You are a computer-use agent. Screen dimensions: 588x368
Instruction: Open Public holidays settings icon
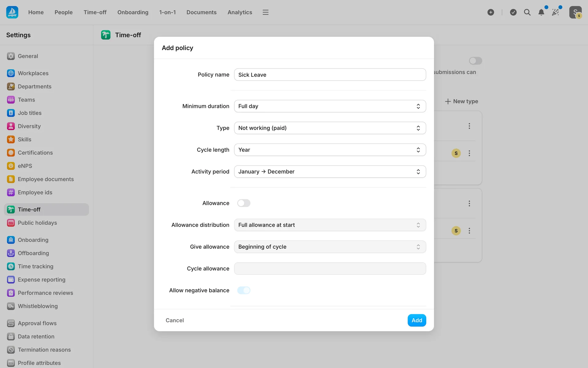pyautogui.click(x=11, y=223)
